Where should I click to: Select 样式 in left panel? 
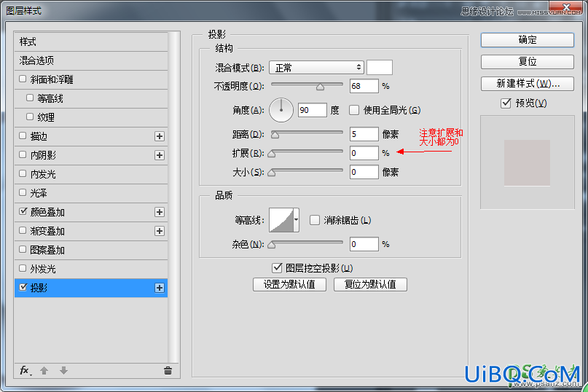tap(91, 42)
